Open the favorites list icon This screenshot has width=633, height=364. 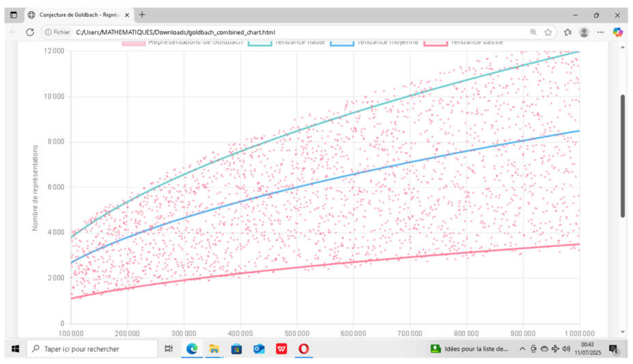[x=567, y=32]
